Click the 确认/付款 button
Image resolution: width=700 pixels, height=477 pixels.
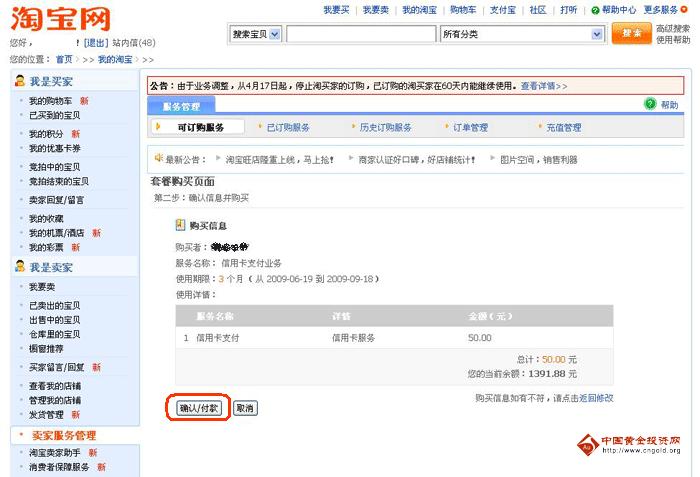[x=199, y=408]
